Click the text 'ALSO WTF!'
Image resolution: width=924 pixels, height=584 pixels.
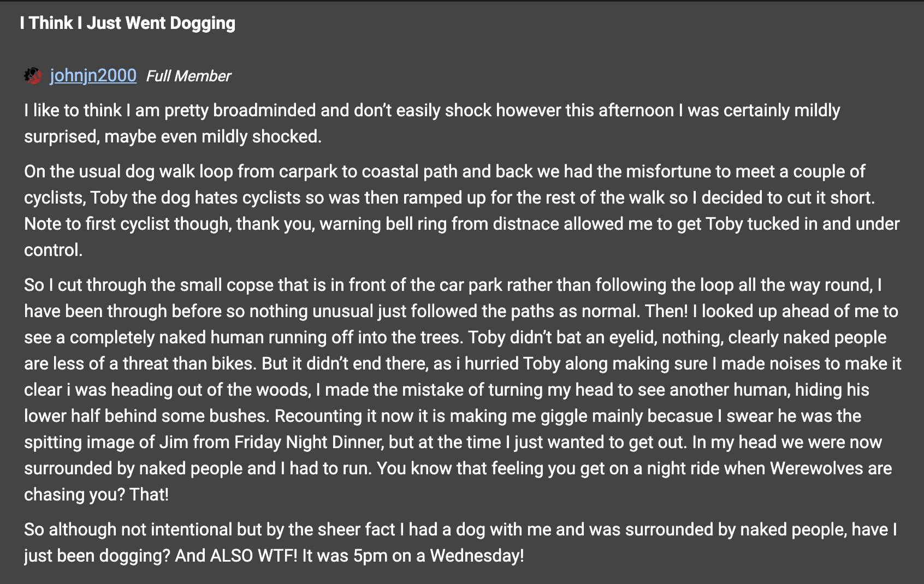pos(254,556)
